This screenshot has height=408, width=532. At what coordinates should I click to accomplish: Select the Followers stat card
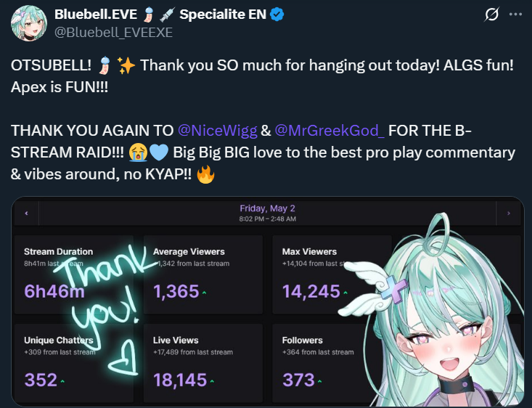click(x=332, y=363)
